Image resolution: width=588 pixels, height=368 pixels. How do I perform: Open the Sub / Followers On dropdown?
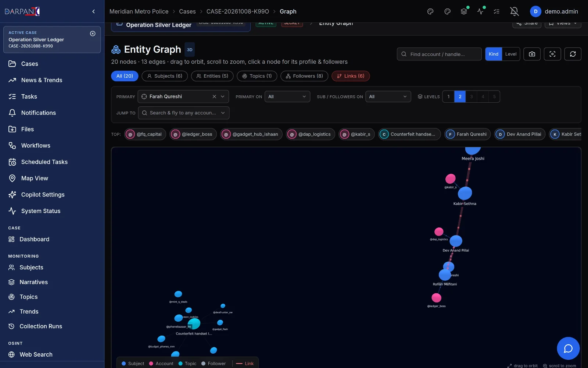388,96
